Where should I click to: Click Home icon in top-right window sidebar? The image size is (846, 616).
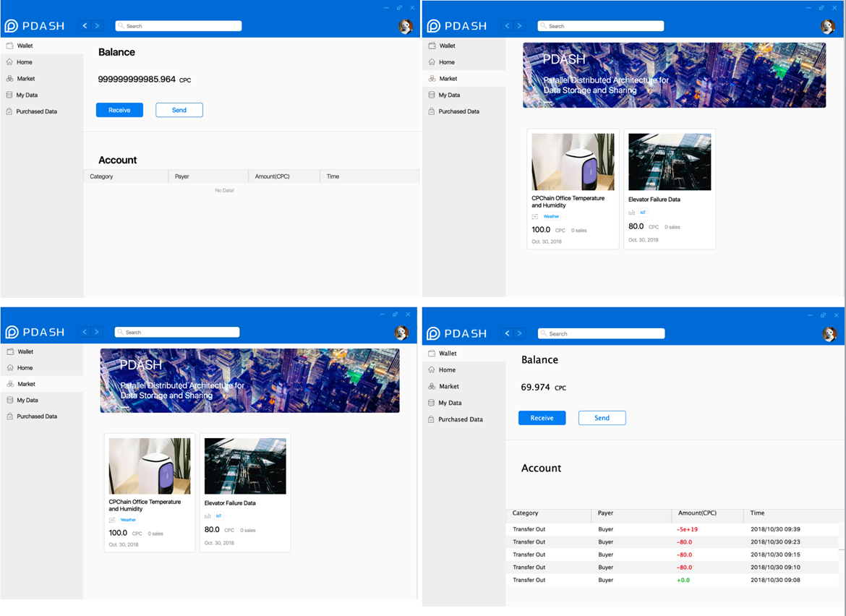pos(432,62)
